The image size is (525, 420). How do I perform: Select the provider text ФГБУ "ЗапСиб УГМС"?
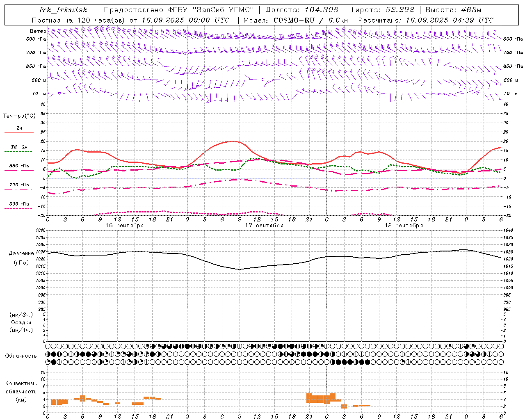click(x=211, y=10)
